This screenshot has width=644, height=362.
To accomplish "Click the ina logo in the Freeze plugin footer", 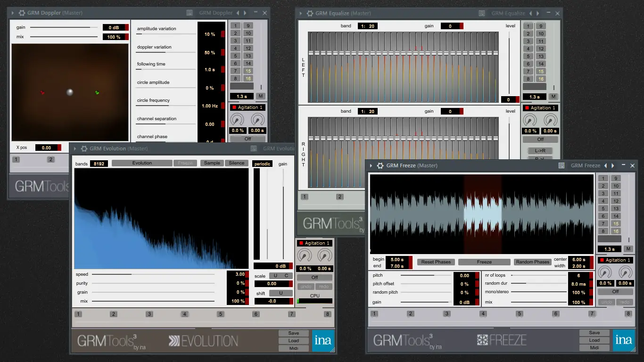I will [x=624, y=339].
